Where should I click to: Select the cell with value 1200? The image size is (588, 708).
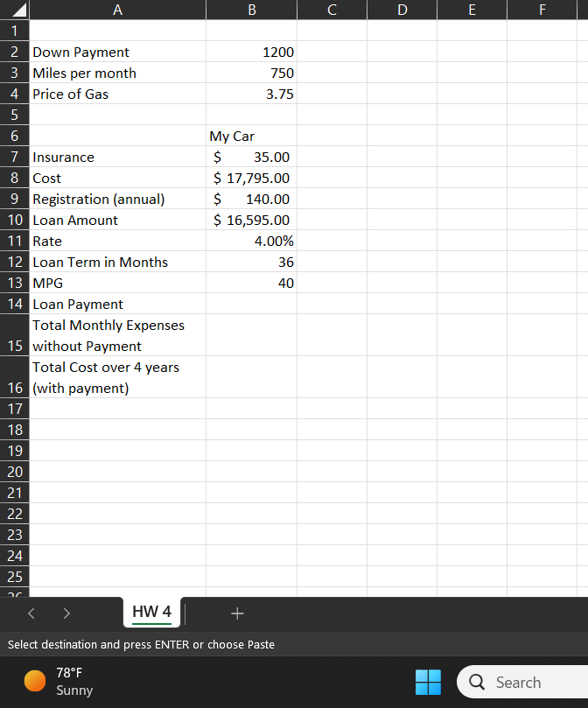click(x=251, y=52)
